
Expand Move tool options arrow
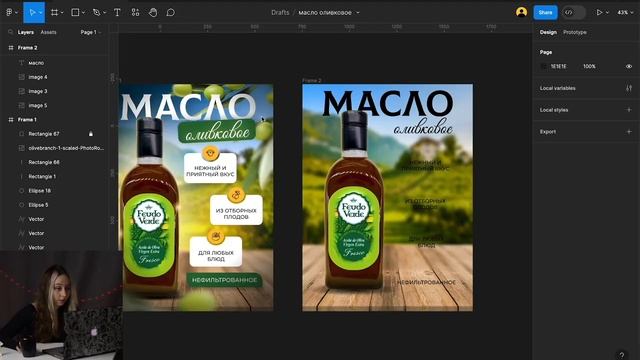coord(40,13)
